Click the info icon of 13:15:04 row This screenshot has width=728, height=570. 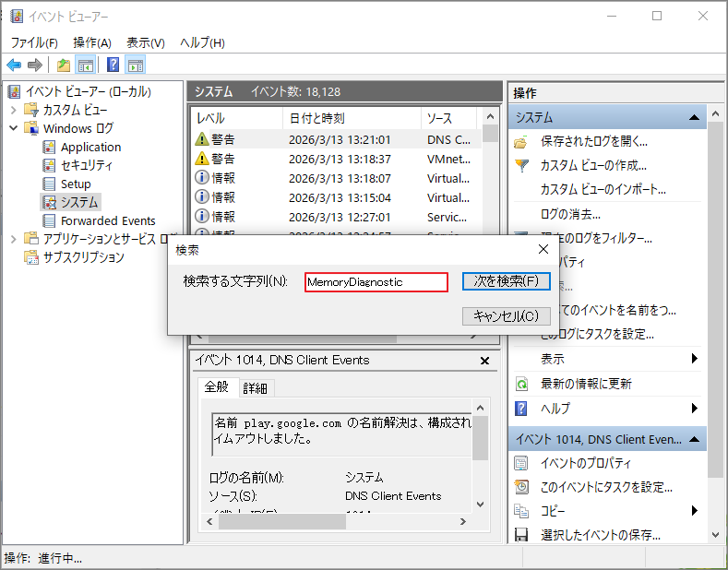pos(202,197)
